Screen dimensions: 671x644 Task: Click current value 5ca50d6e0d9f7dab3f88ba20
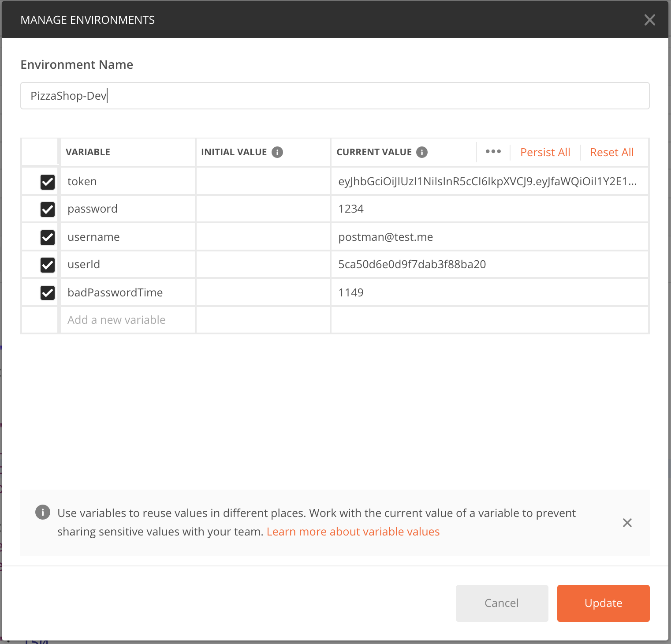coord(490,264)
